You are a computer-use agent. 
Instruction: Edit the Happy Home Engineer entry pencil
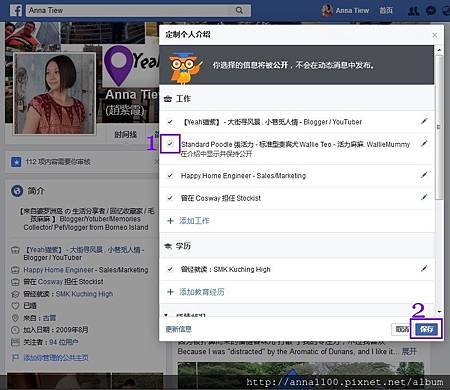coord(424,175)
